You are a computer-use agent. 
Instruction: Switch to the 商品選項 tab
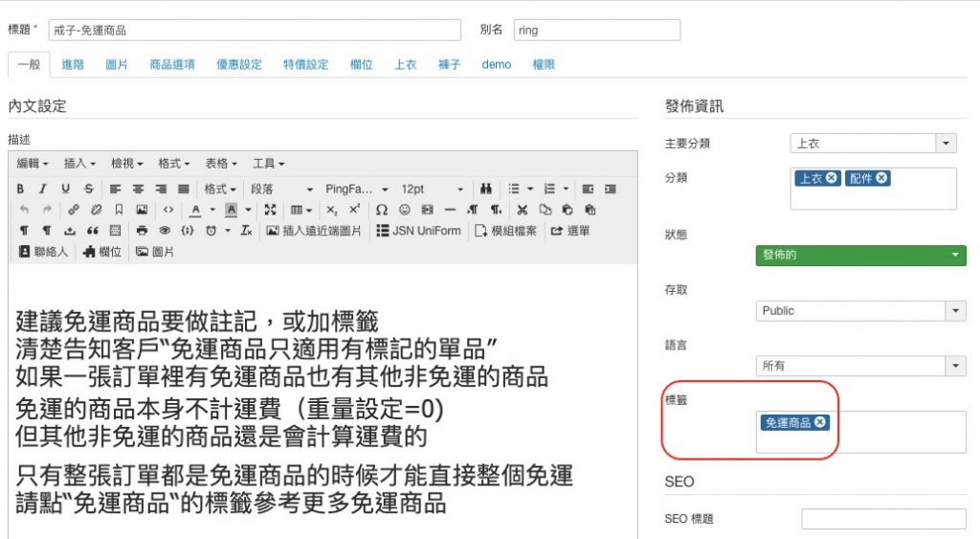(x=172, y=64)
